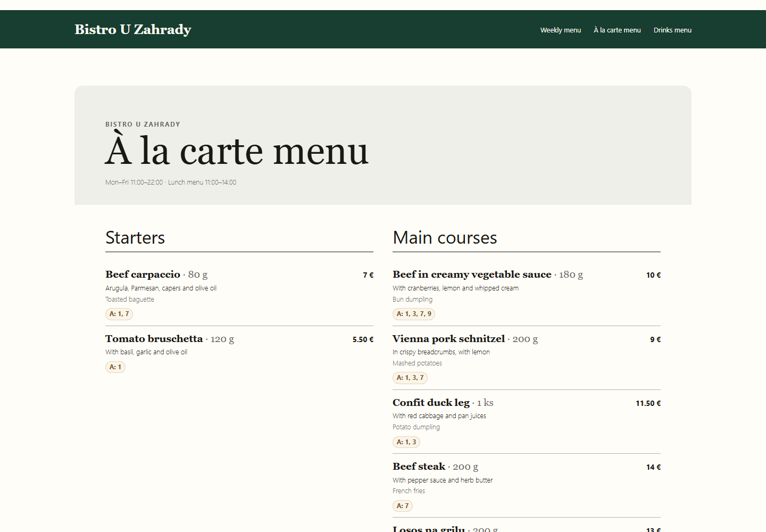Click 'In crispy breadcrumbs, with lemon' description
The height and width of the screenshot is (532, 766).
[x=441, y=352]
